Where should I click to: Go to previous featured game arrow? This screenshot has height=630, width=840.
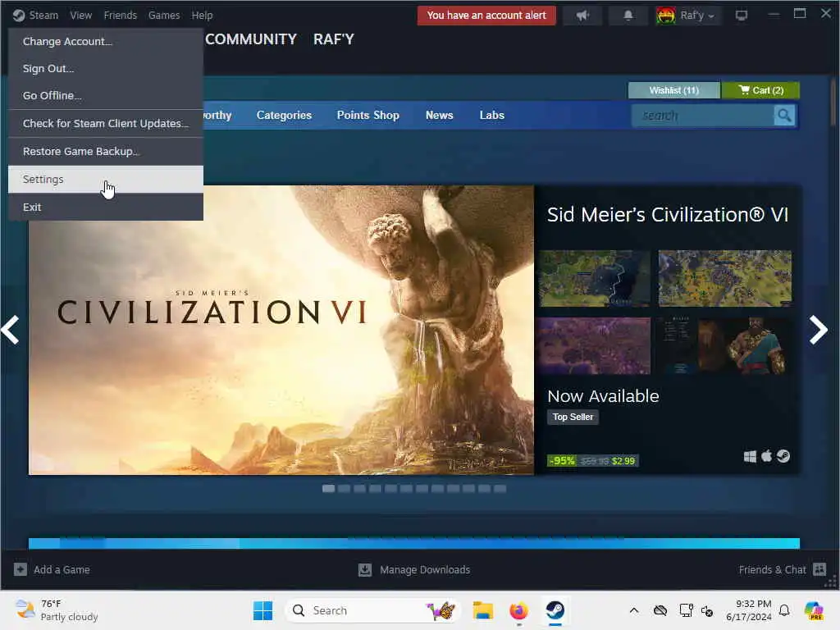[x=10, y=330]
